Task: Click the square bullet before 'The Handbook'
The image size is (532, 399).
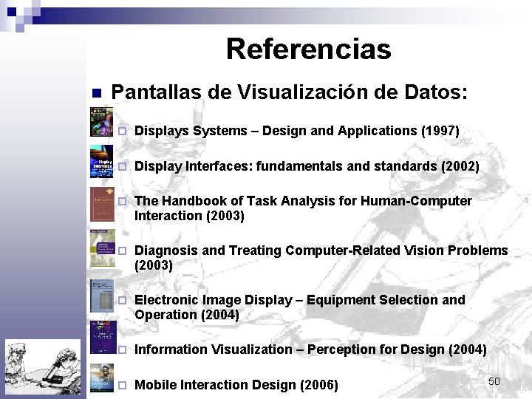Action: [x=123, y=201]
